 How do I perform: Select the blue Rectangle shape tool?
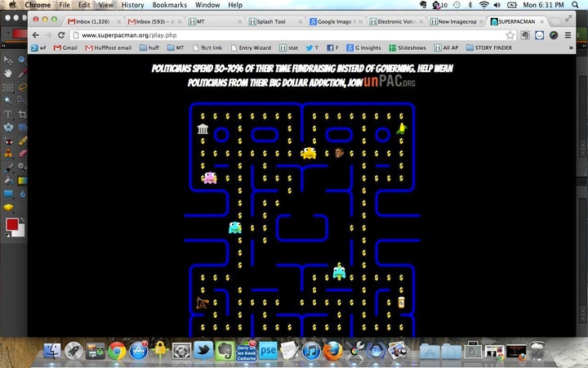pos(8,194)
